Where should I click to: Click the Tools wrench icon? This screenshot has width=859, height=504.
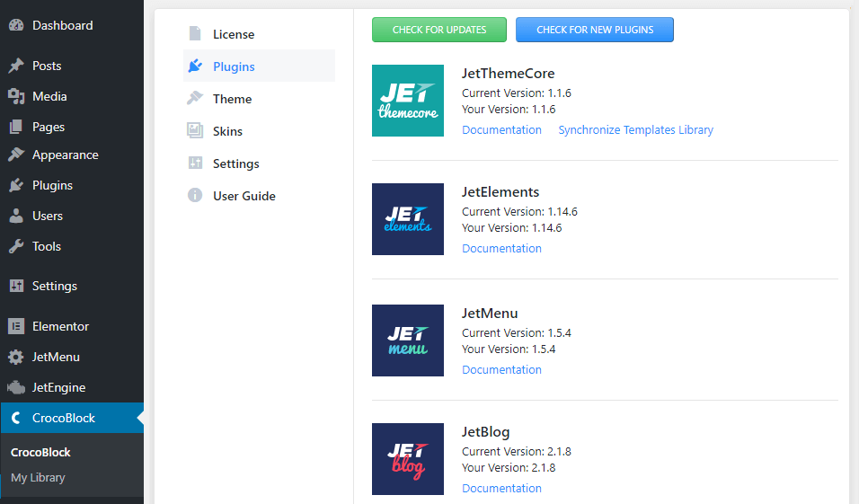pyautogui.click(x=16, y=246)
